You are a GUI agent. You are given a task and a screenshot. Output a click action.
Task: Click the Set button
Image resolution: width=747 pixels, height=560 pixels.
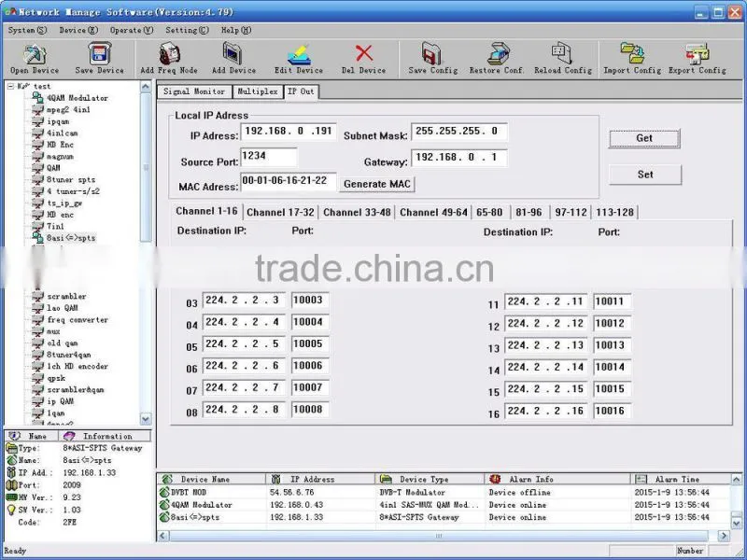coord(645,175)
